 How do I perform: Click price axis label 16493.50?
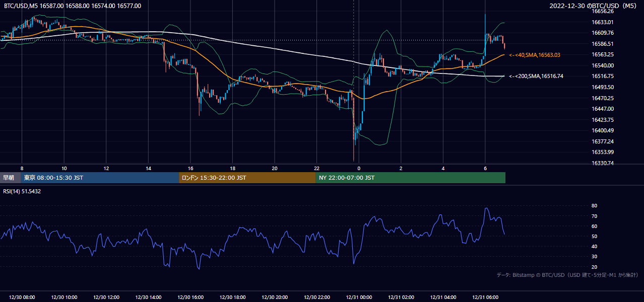(602, 87)
